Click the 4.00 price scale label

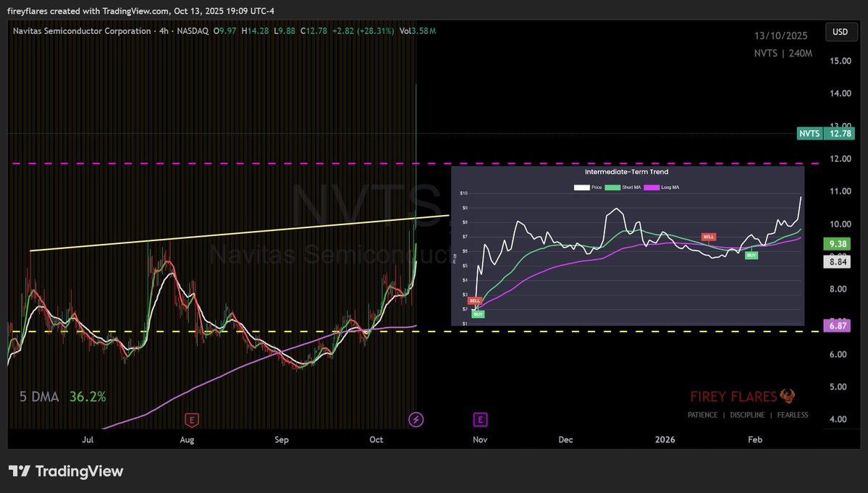click(838, 419)
